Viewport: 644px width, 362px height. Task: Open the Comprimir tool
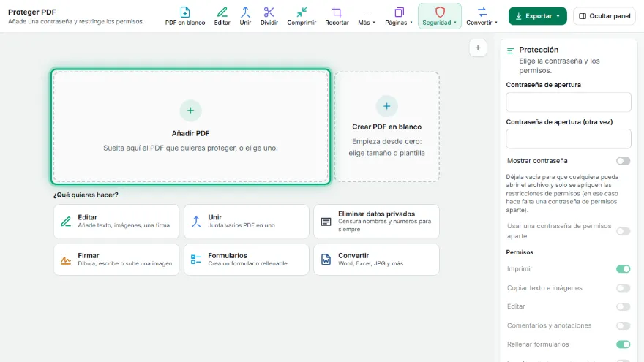tap(302, 16)
